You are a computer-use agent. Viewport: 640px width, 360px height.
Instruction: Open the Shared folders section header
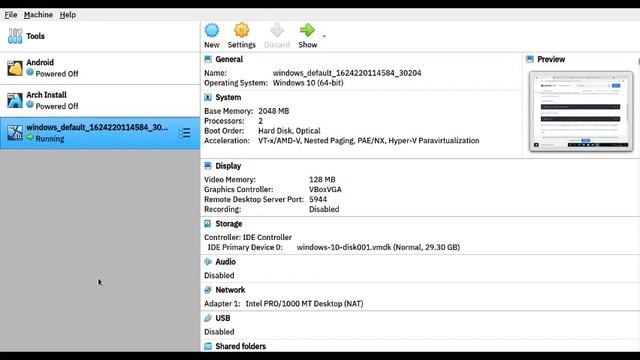click(x=240, y=346)
